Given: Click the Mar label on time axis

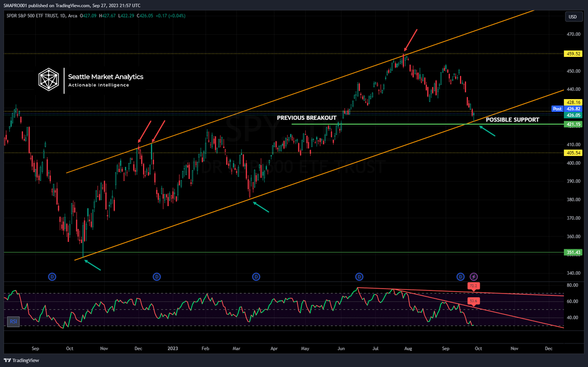Looking at the screenshot, I should [237, 348].
